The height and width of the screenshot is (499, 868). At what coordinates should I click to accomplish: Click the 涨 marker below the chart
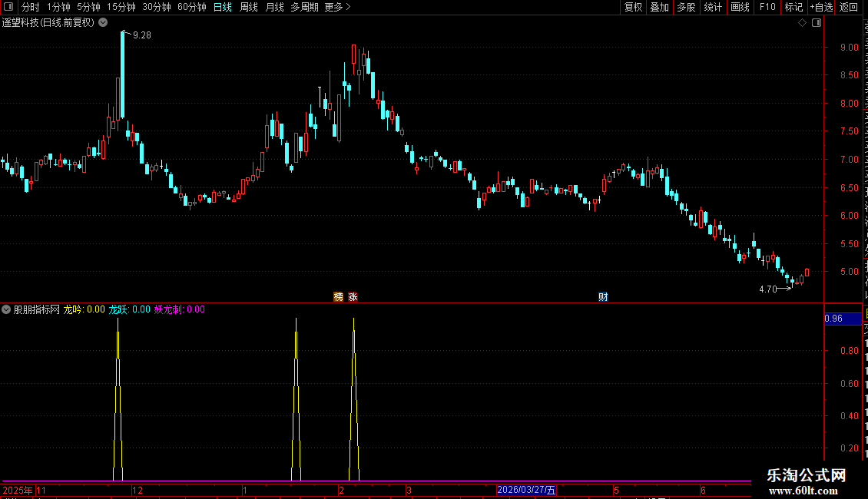tap(353, 297)
